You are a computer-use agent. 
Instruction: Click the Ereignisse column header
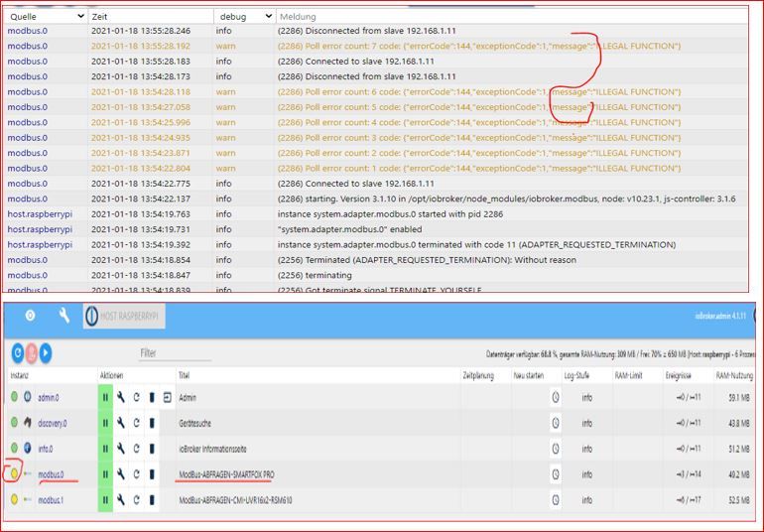click(x=679, y=375)
